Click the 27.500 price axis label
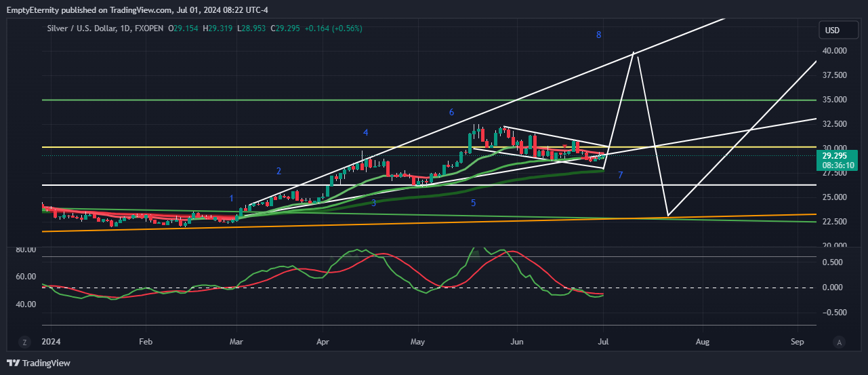The width and height of the screenshot is (868, 375). click(834, 173)
